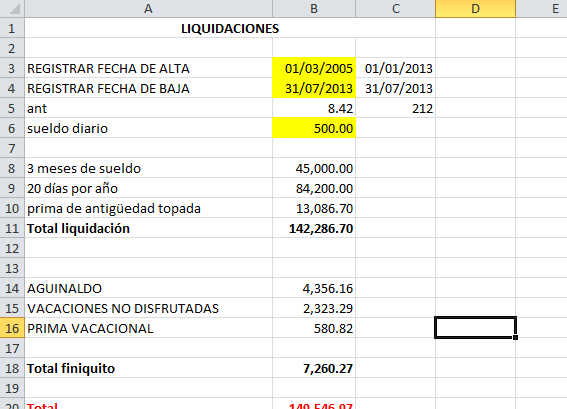Screen dimensions: 567x409
Task: Select highlighted column D header
Action: tap(476, 8)
